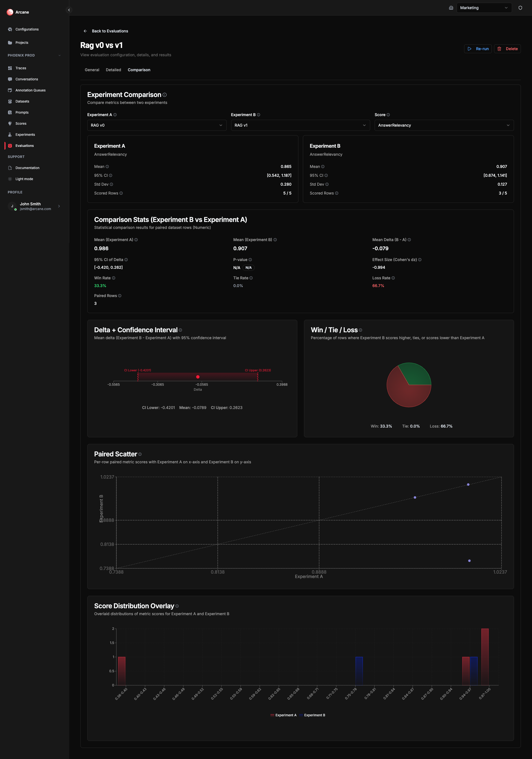Screen dimensions: 532x759
Task: Open the Configurations section
Action: click(27, 29)
